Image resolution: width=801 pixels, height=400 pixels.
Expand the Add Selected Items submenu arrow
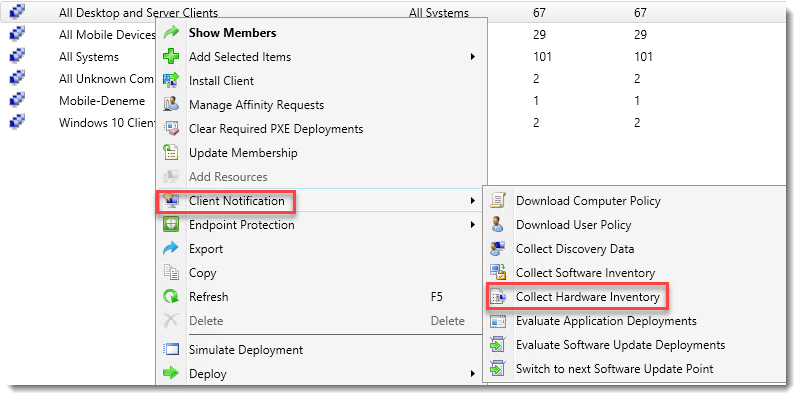click(472, 57)
